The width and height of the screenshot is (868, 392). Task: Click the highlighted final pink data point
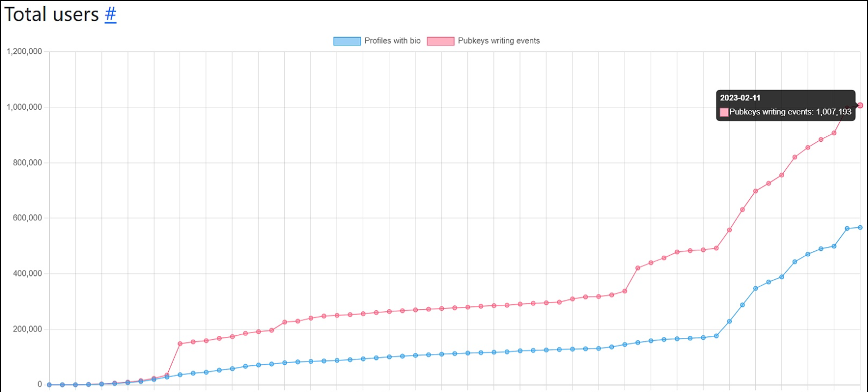(x=860, y=105)
